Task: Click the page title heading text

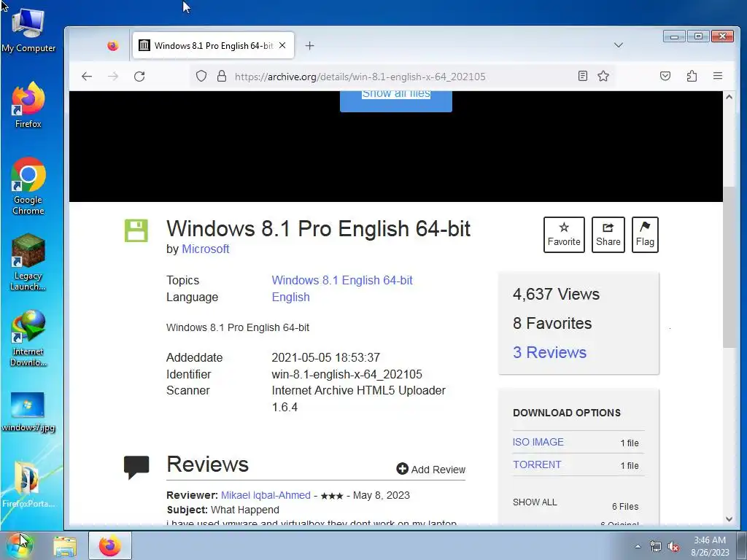Action: point(318,228)
